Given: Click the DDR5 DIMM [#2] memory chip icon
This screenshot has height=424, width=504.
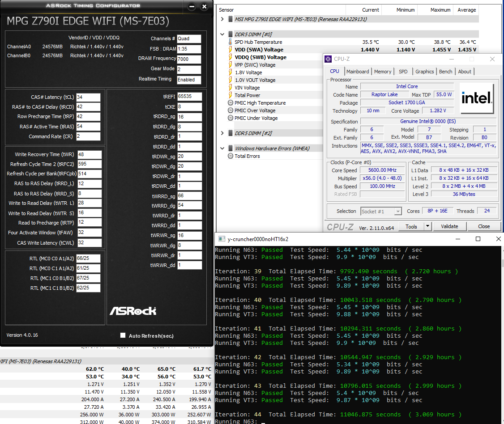Looking at the screenshot, I should pos(231,133).
